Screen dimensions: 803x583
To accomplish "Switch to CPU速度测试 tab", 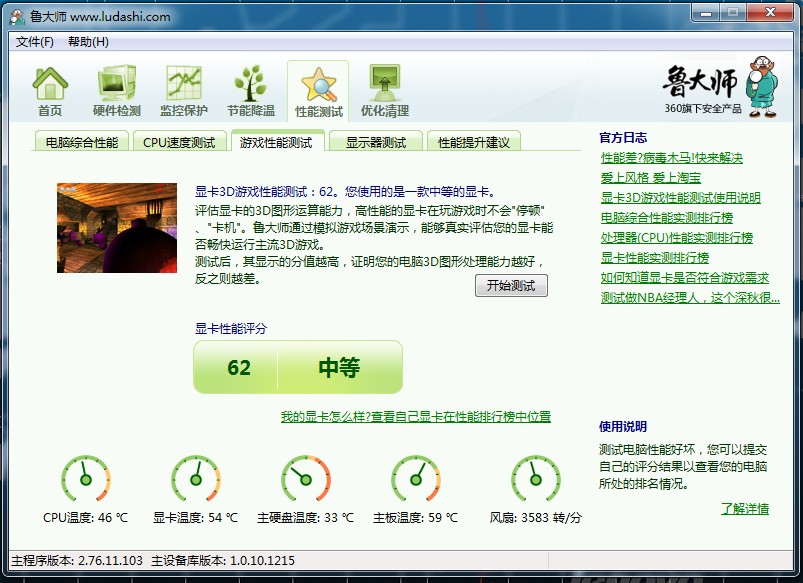I will click(x=179, y=142).
